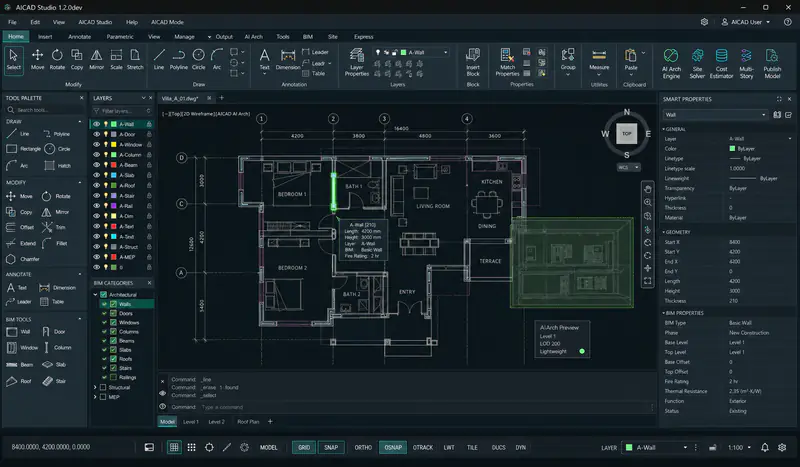Viewport: 800px width, 467px height.
Task: Select the Fillet tool in Tool Palette
Action: click(54, 243)
